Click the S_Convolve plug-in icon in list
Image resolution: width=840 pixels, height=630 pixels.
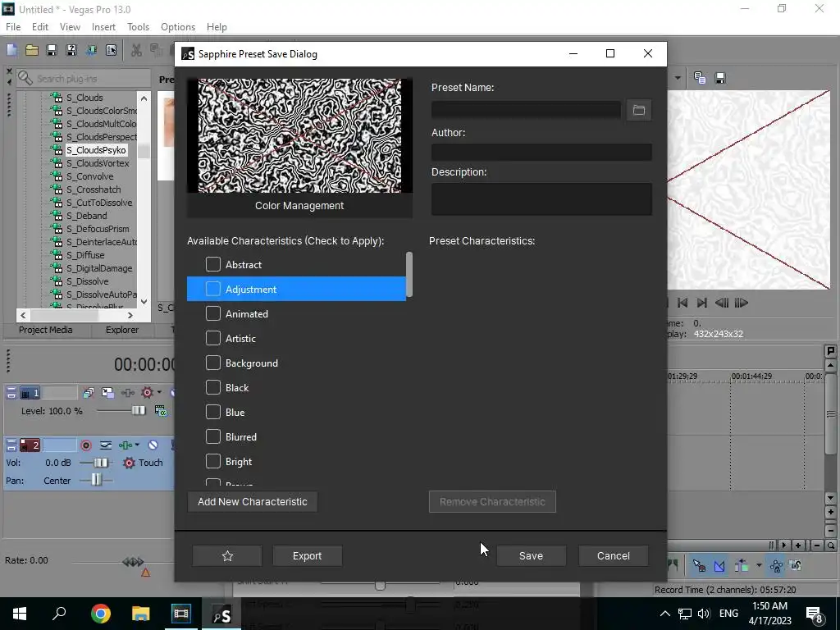(57, 176)
